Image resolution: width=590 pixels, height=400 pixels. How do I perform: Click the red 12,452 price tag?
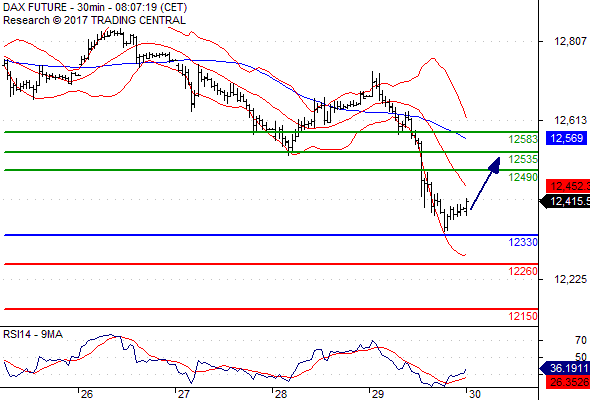point(568,186)
